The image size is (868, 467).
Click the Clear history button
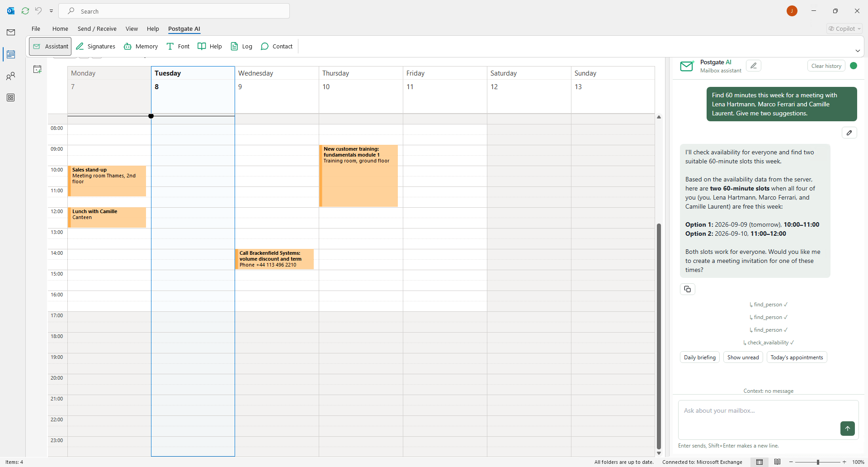coord(826,66)
